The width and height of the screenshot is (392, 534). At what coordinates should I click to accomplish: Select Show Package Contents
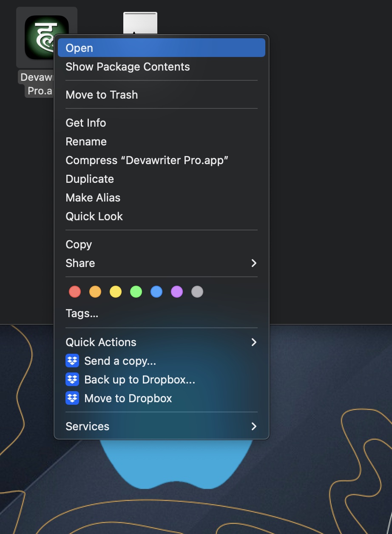162,67
